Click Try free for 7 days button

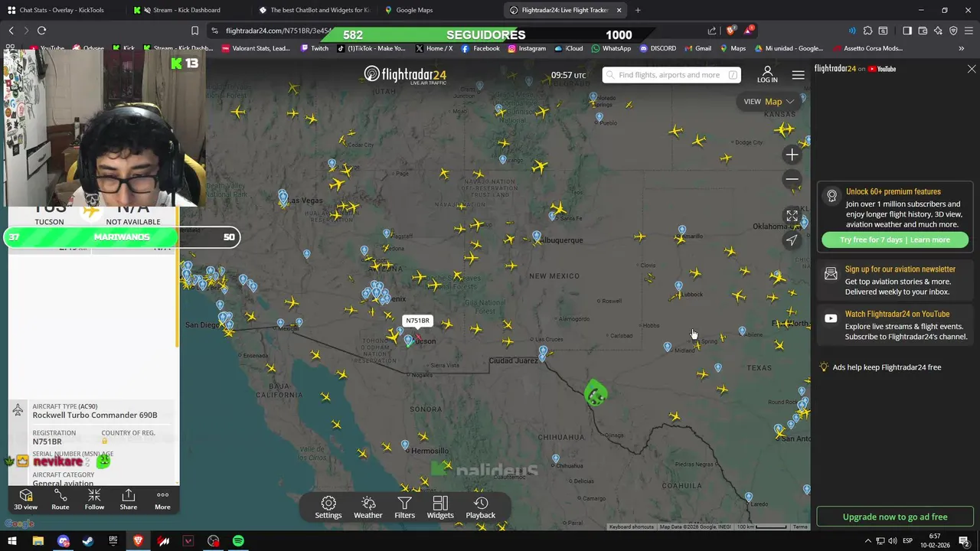click(x=895, y=240)
